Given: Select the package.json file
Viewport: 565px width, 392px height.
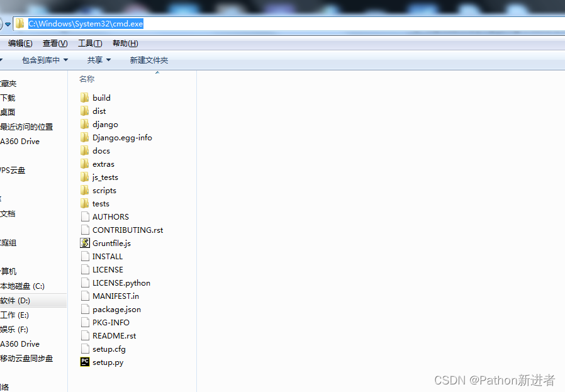Looking at the screenshot, I should click(115, 309).
